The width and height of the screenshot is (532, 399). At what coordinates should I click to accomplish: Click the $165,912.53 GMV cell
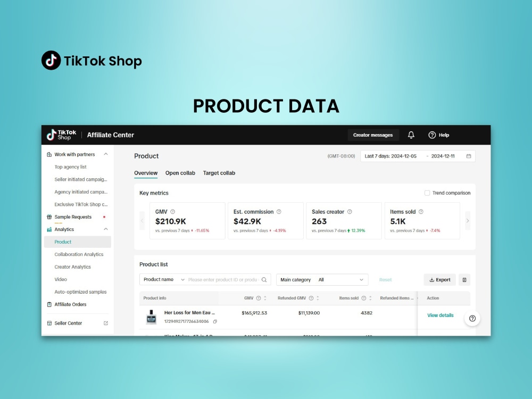tap(254, 313)
